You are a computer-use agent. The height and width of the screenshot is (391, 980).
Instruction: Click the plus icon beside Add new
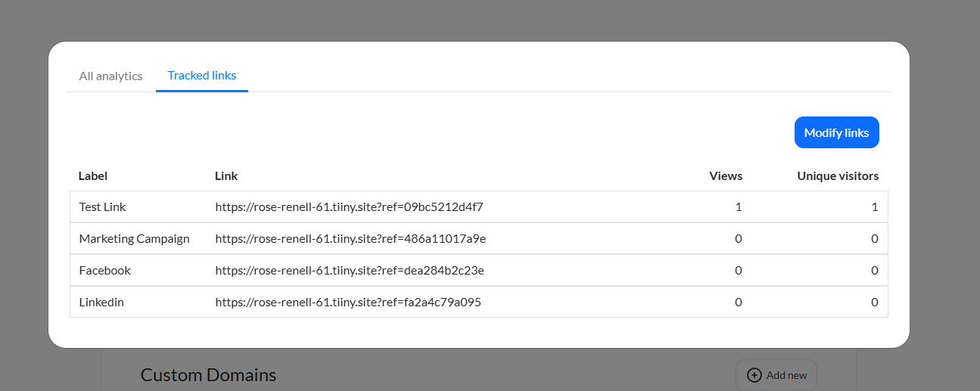(754, 375)
